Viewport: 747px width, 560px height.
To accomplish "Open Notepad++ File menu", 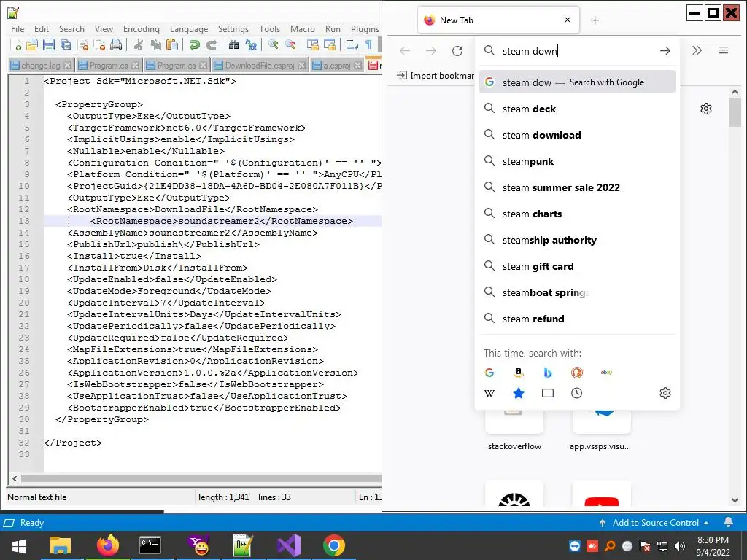I will click(18, 29).
